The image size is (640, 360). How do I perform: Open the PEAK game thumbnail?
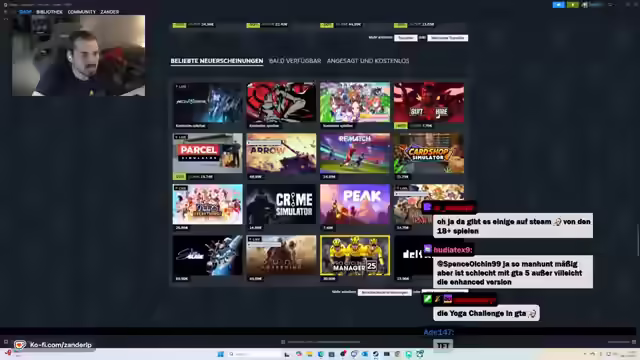[355, 204]
